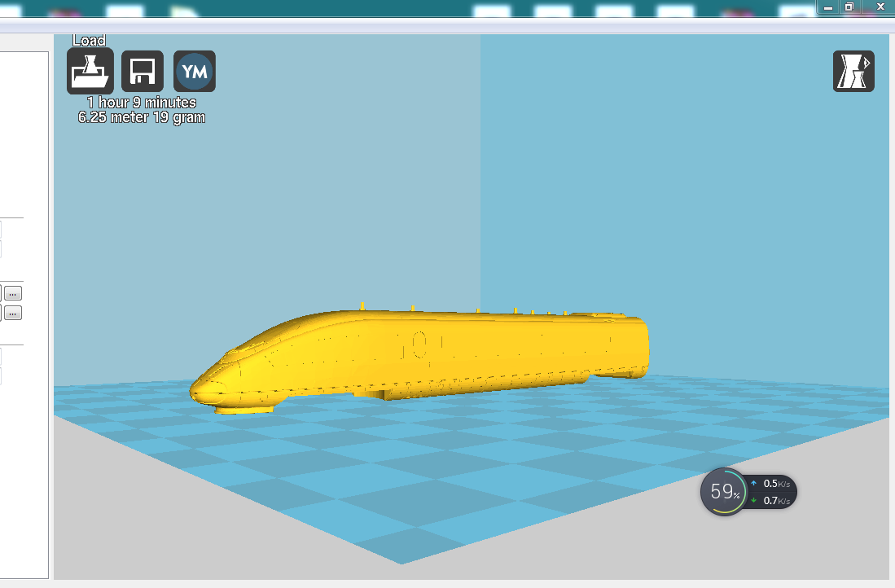The image size is (895, 588).
Task: Click the lower "..." browse button
Action: (x=13, y=313)
